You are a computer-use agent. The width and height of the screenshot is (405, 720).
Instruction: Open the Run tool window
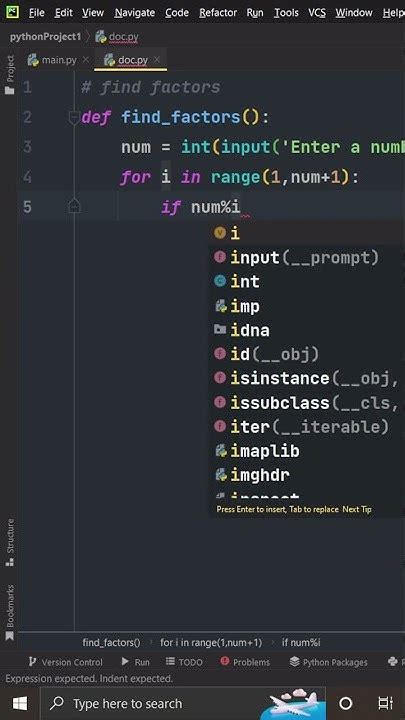coord(136,662)
